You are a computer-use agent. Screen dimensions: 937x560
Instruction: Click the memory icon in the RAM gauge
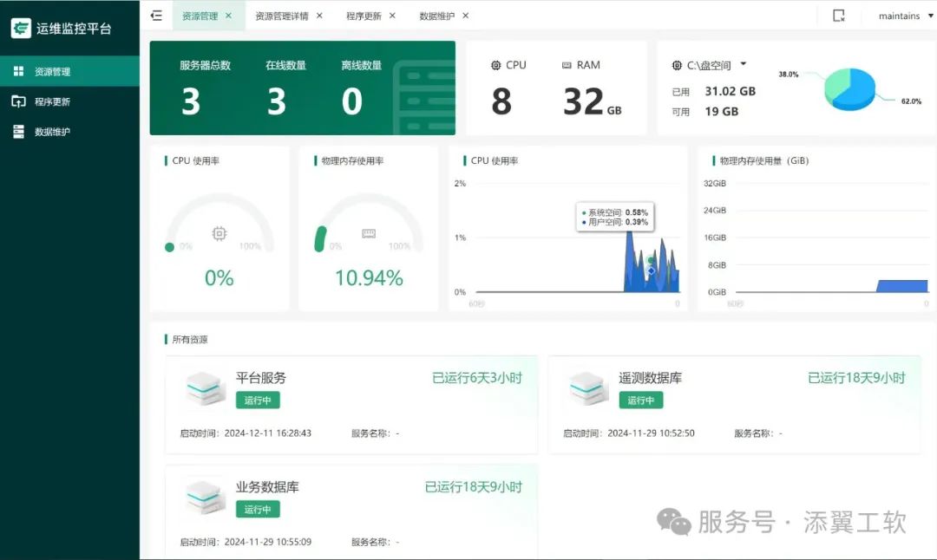pos(369,233)
